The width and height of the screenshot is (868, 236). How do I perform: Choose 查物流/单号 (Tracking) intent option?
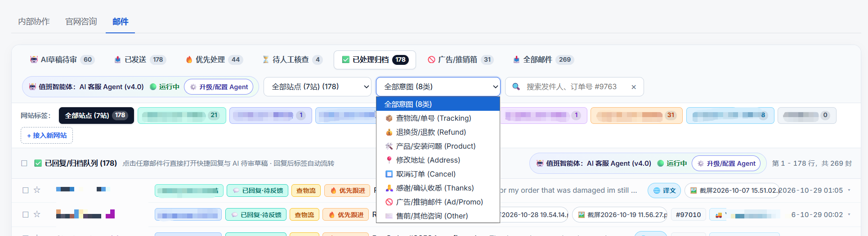[x=438, y=118]
